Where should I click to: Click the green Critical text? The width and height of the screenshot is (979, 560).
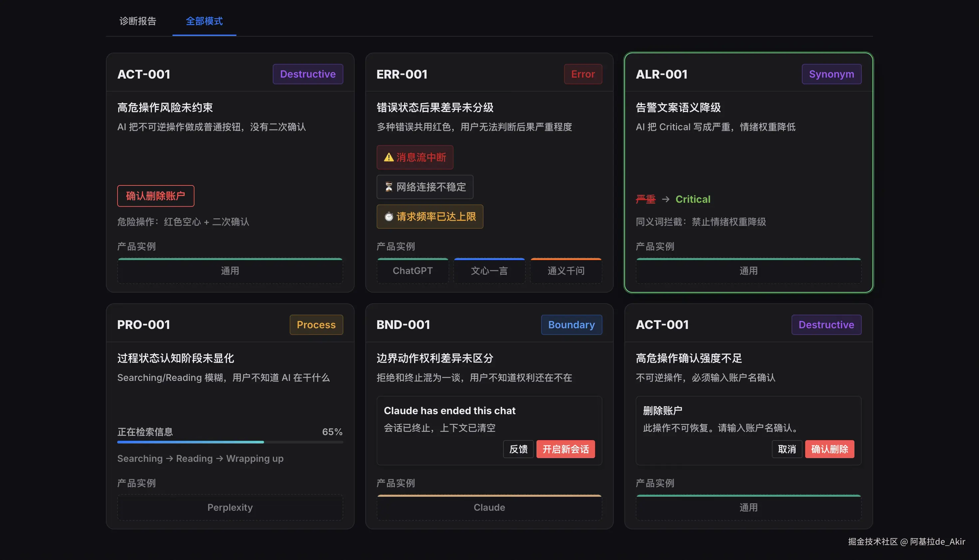[x=693, y=199]
